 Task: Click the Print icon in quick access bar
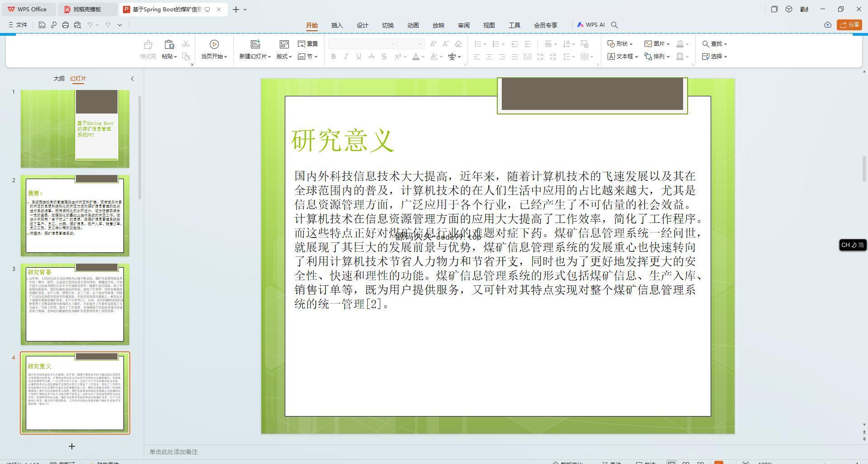click(x=66, y=25)
